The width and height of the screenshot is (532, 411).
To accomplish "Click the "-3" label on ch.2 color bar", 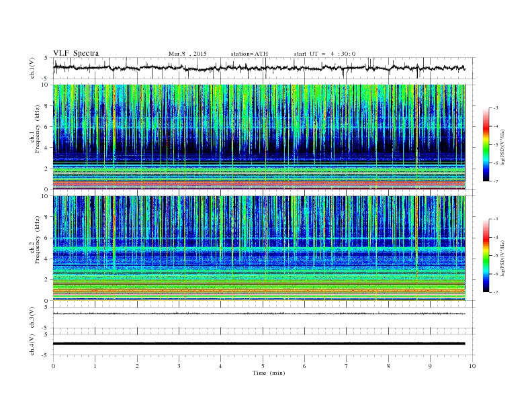I will click(495, 219).
